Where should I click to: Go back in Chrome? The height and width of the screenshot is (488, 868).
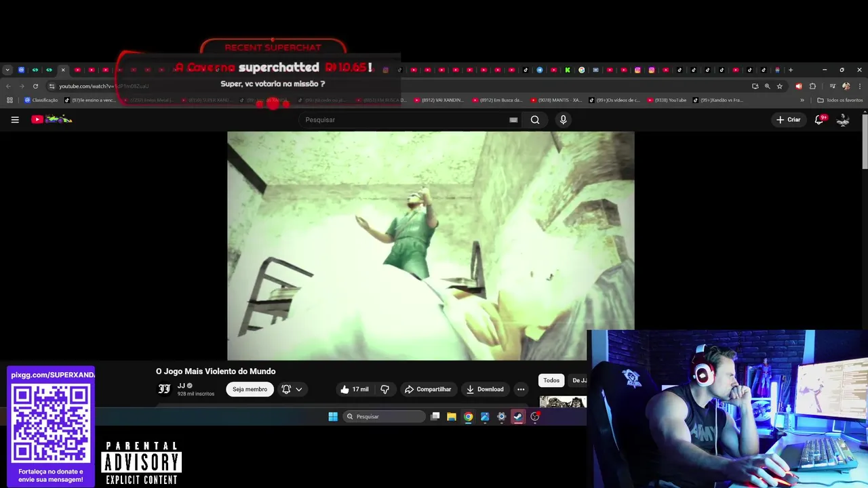[8, 86]
